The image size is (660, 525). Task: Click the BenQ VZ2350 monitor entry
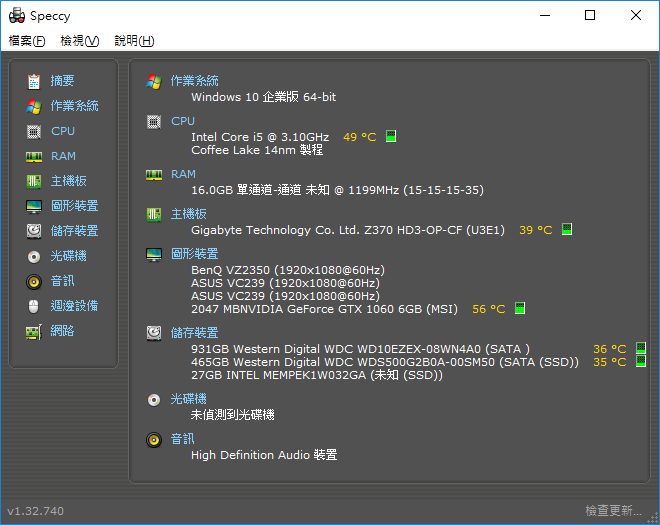(288, 270)
